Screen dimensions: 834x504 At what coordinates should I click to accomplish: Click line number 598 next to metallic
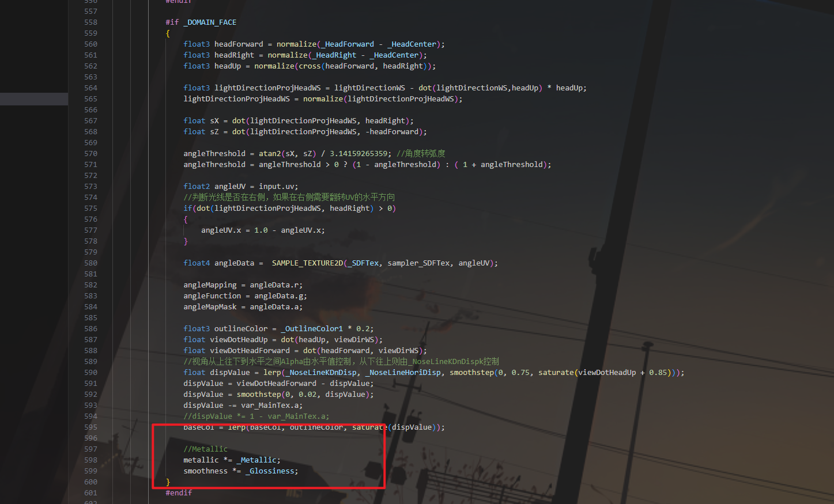[x=90, y=460]
